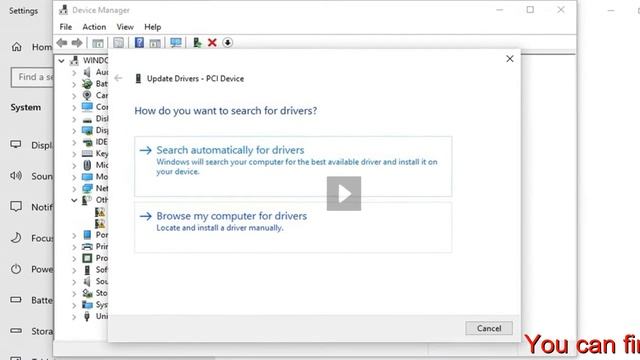Collapse the Other devices tree node
The image size is (640, 360).
(x=74, y=200)
